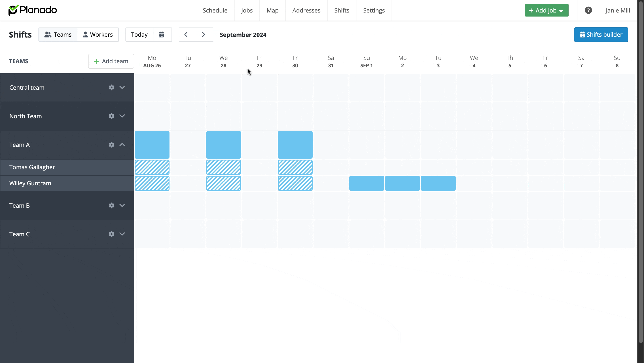The width and height of the screenshot is (644, 363).
Task: Go to the Addresses tab
Action: (x=306, y=11)
